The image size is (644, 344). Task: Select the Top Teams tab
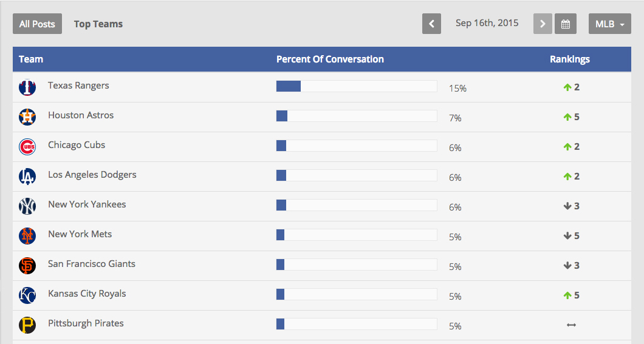tap(98, 24)
